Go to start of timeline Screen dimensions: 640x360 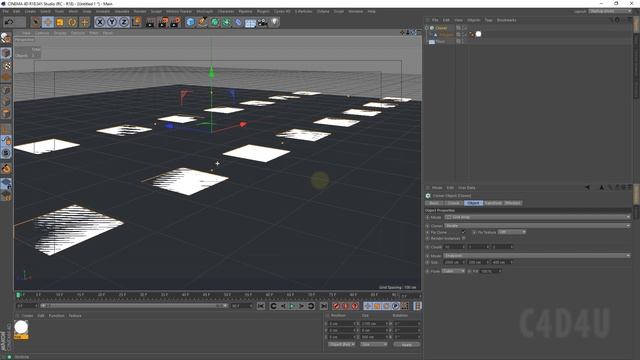[261, 306]
